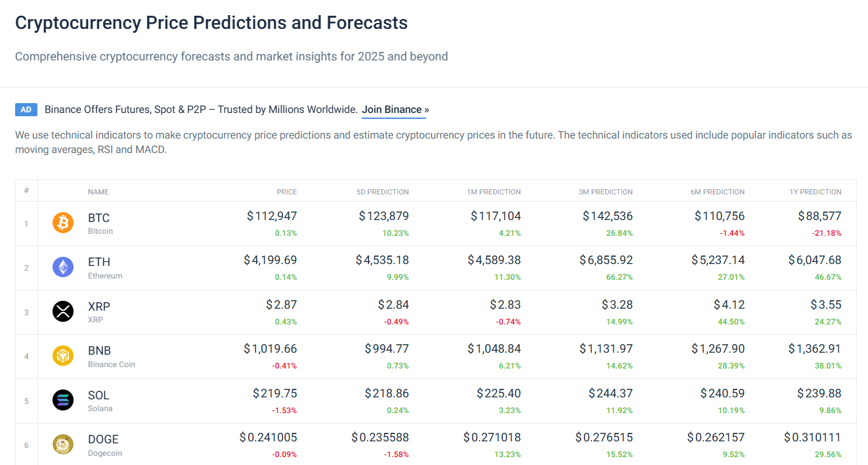Sort by 3M Prediction column
Image resolution: width=868 pixels, height=465 pixels.
(606, 192)
